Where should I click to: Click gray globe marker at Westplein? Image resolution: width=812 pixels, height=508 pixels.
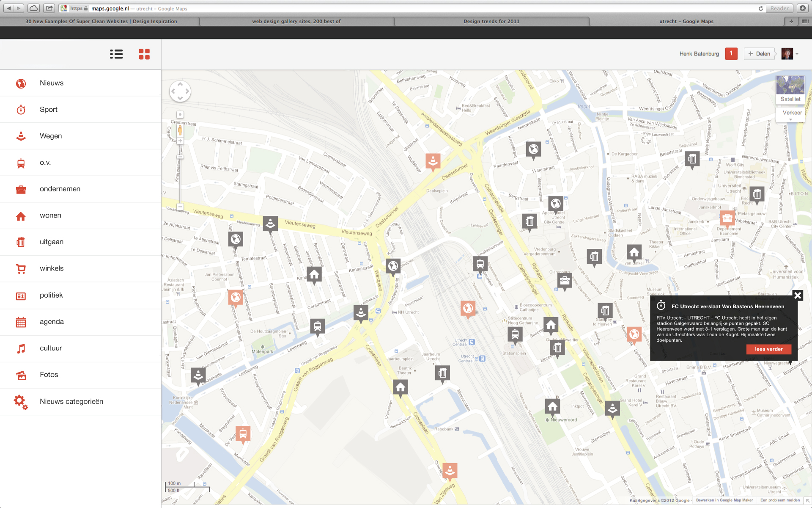[x=393, y=267]
